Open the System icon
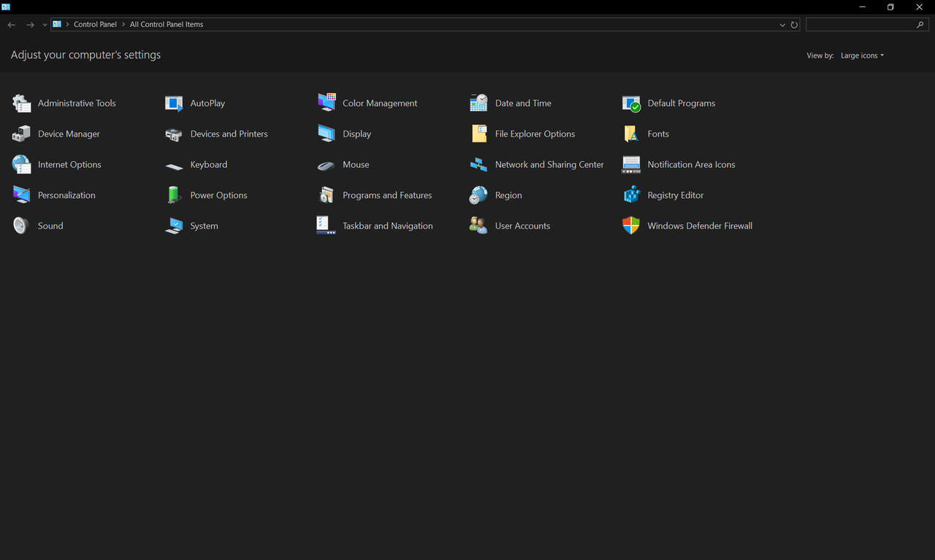The width and height of the screenshot is (935, 560). (x=174, y=226)
